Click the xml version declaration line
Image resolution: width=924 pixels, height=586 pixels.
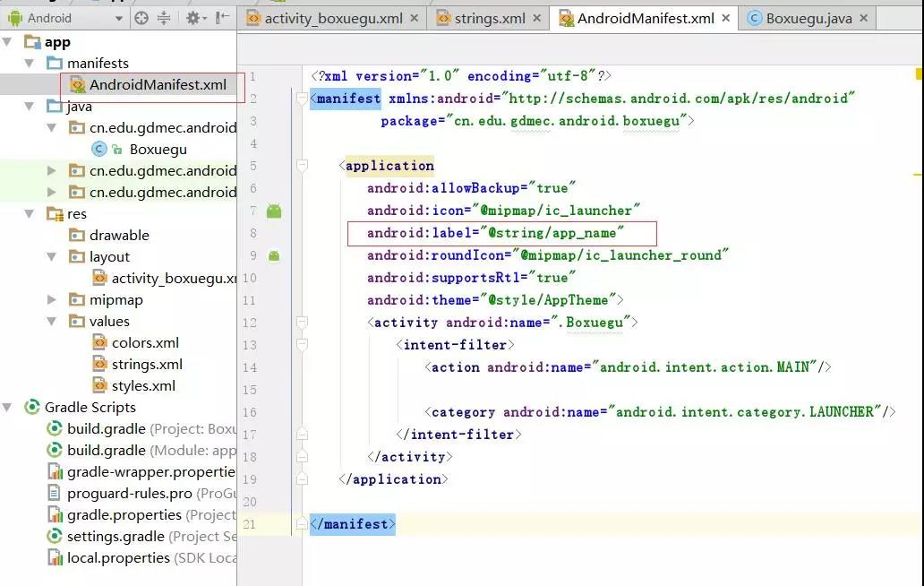pos(461,76)
